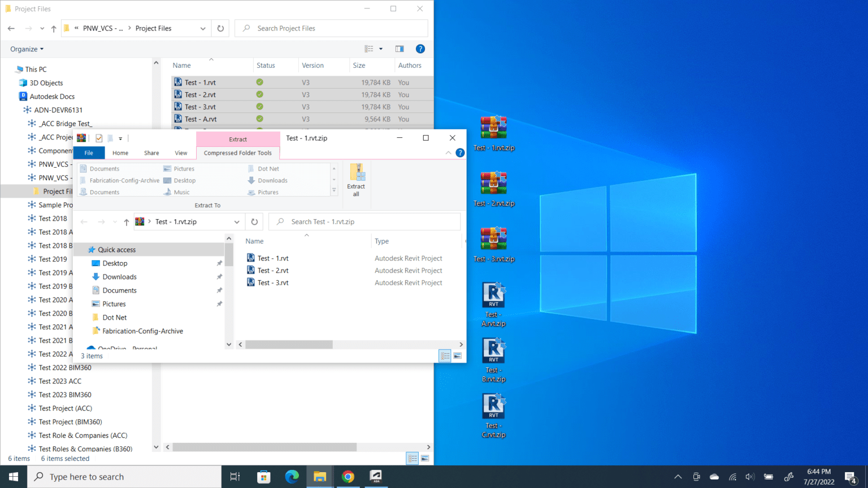Unpin Pictures from Quick access
Image resolution: width=868 pixels, height=488 pixels.
click(x=219, y=303)
